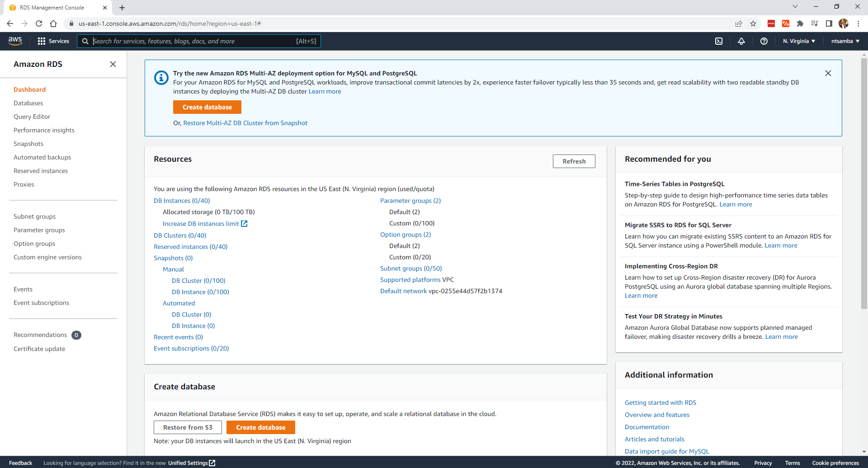Image resolution: width=868 pixels, height=468 pixels.
Task: Click Create database in the bottom panel
Action: tap(261, 427)
